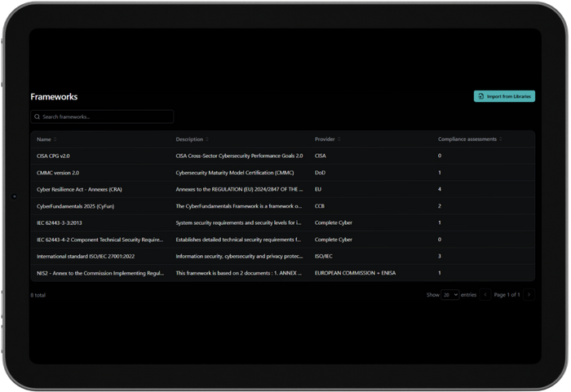The width and height of the screenshot is (571, 392).
Task: Sort by Description column sort arrows
Action: point(207,139)
